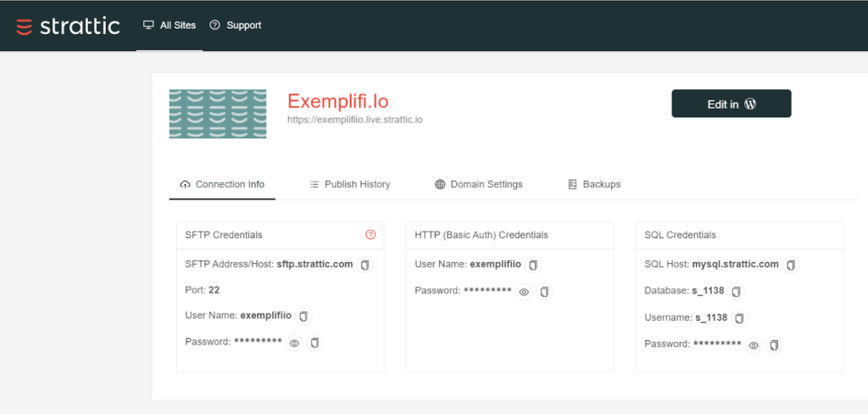This screenshot has width=868, height=414.
Task: Reveal the SQL password with eye icon
Action: point(754,346)
